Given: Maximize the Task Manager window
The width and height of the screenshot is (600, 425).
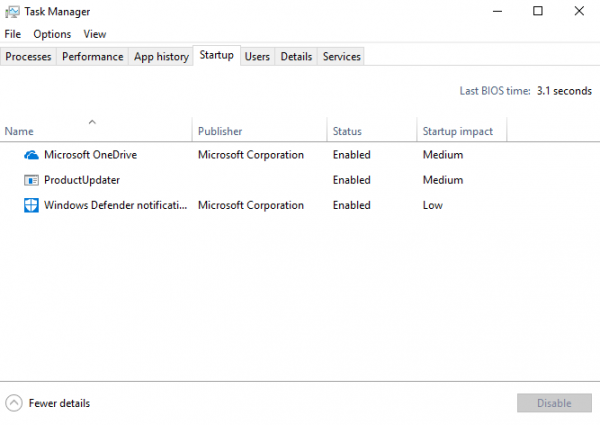Looking at the screenshot, I should [538, 12].
